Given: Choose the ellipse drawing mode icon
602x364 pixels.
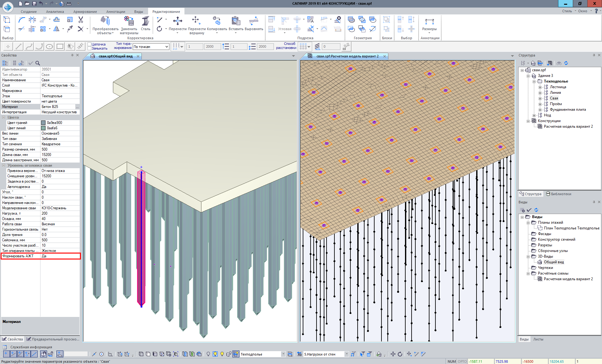Looking at the screenshot, I should point(50,47).
